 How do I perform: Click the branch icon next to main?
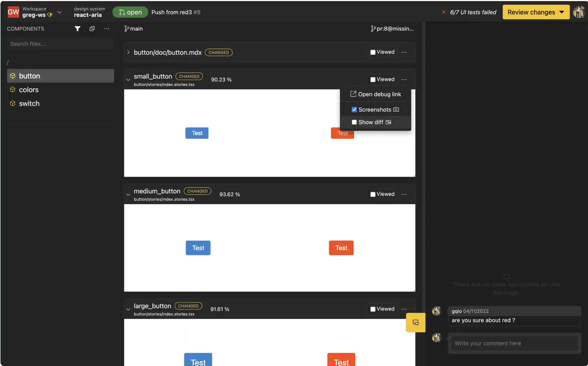[x=127, y=28]
